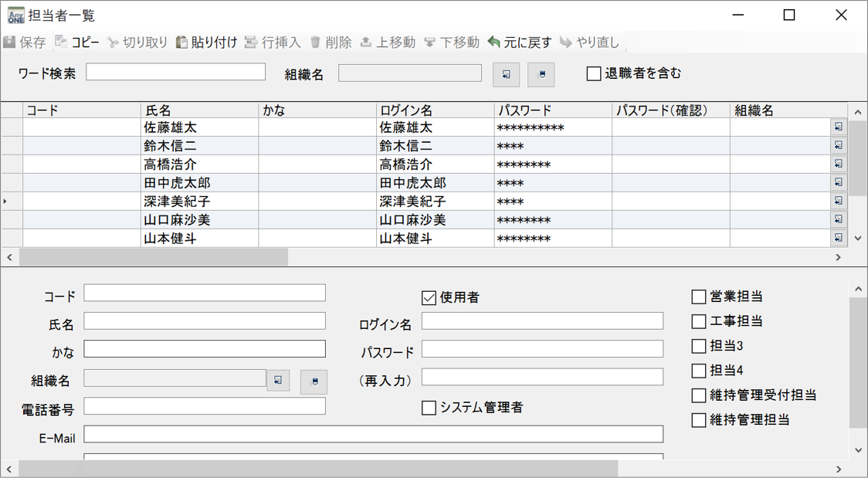The image size is (868, 478).
Task: Click the ワード検索 input field
Action: point(175,71)
